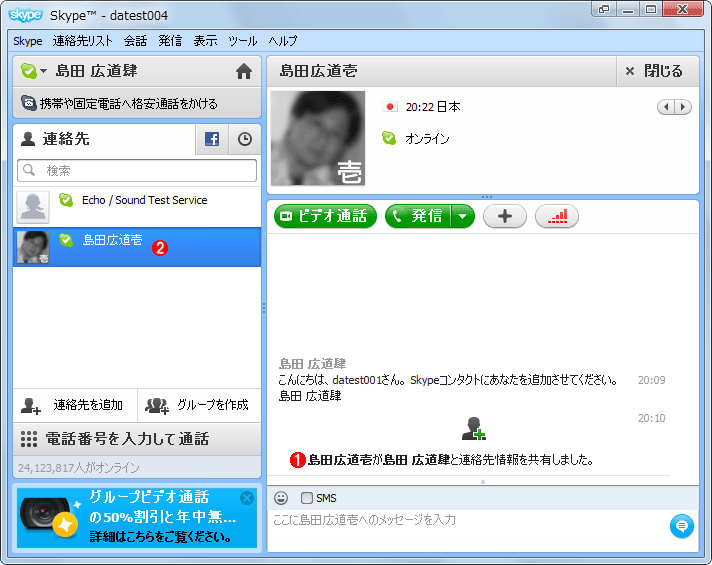Close the group video call ad banner
The height and width of the screenshot is (565, 712).
click(x=247, y=498)
